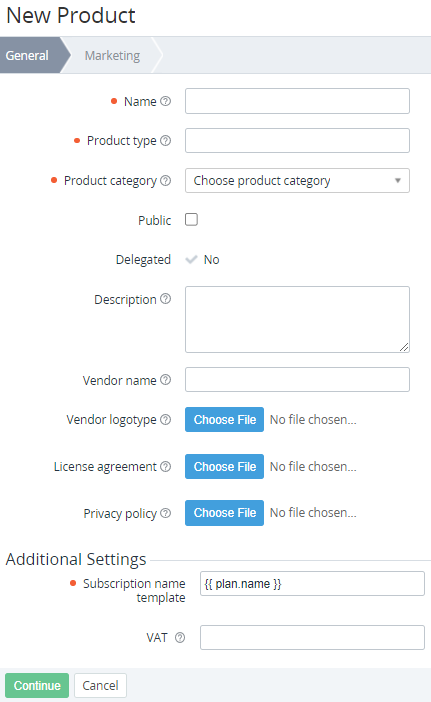Screen dimensions: 431x702
Task: View Privacy policy help icon
Action: 165,513
